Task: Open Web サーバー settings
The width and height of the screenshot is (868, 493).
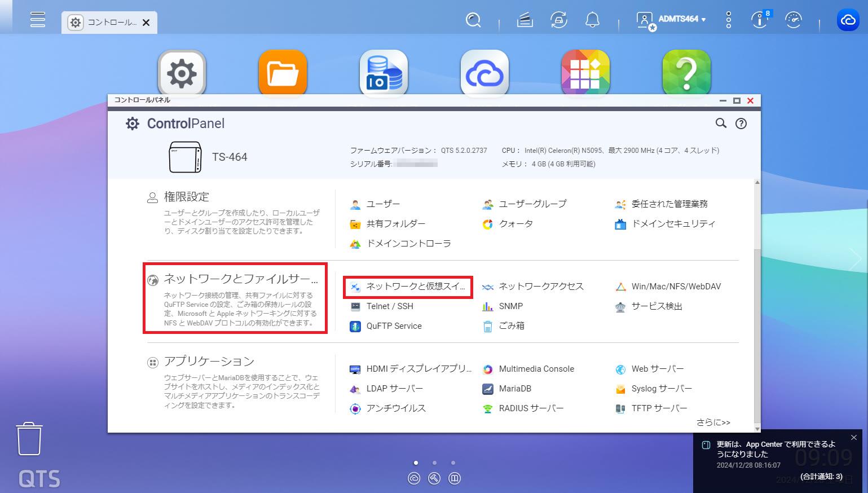Action: 649,369
